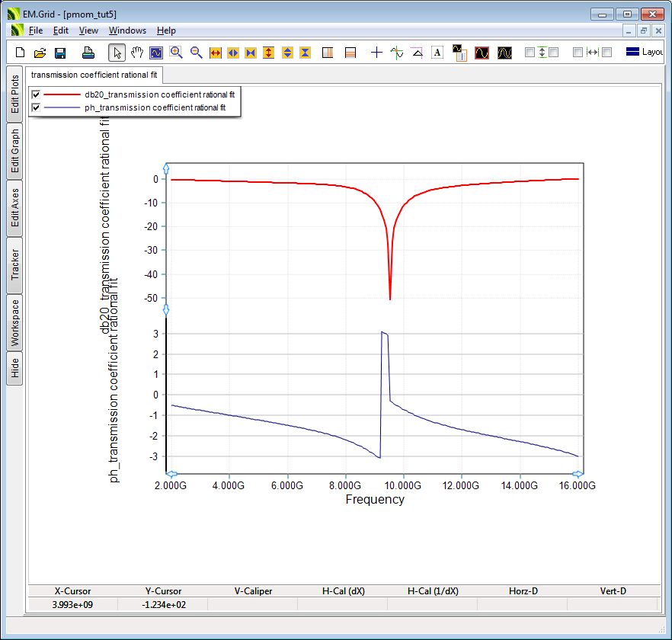Save the plot with the floppy disk icon
This screenshot has width=672, height=640.
coord(60,53)
